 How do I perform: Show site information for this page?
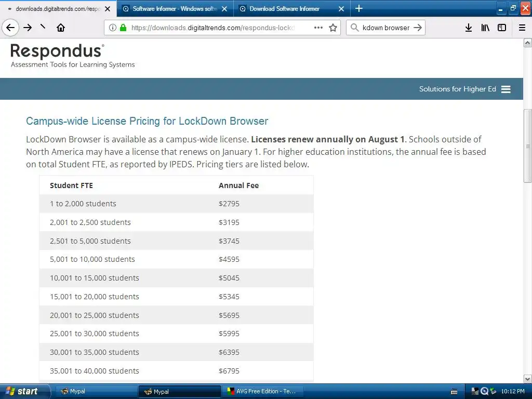113,28
